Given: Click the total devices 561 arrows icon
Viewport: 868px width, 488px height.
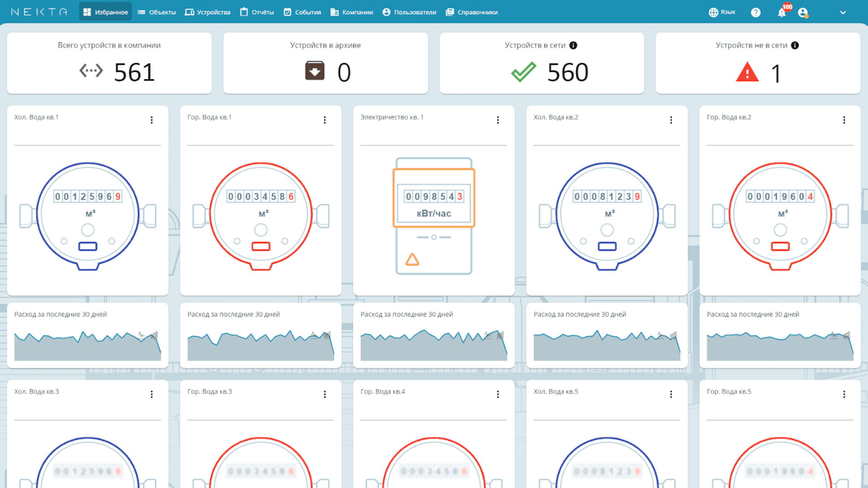Looking at the screenshot, I should [x=91, y=71].
